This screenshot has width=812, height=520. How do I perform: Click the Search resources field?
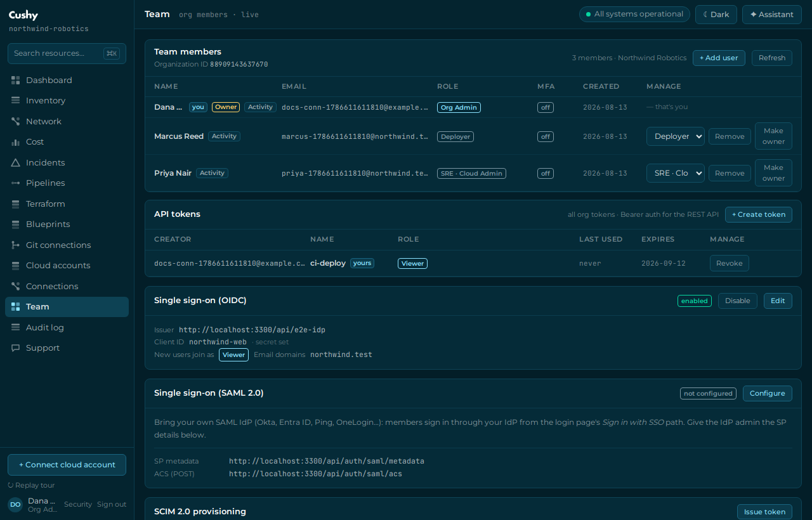67,53
